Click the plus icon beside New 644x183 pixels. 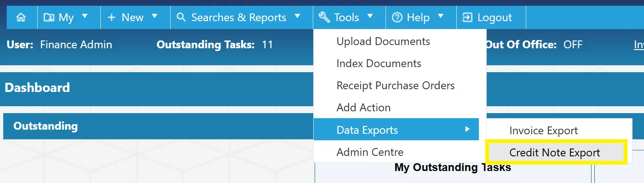(x=111, y=17)
